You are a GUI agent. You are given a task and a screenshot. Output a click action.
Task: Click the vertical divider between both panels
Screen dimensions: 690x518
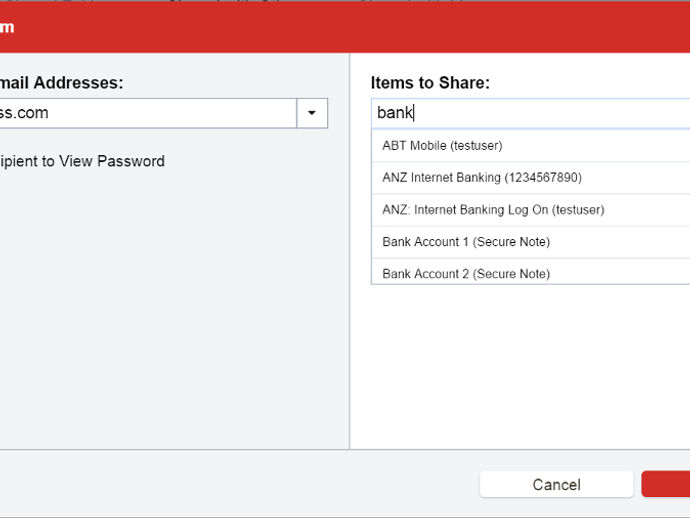(350, 251)
